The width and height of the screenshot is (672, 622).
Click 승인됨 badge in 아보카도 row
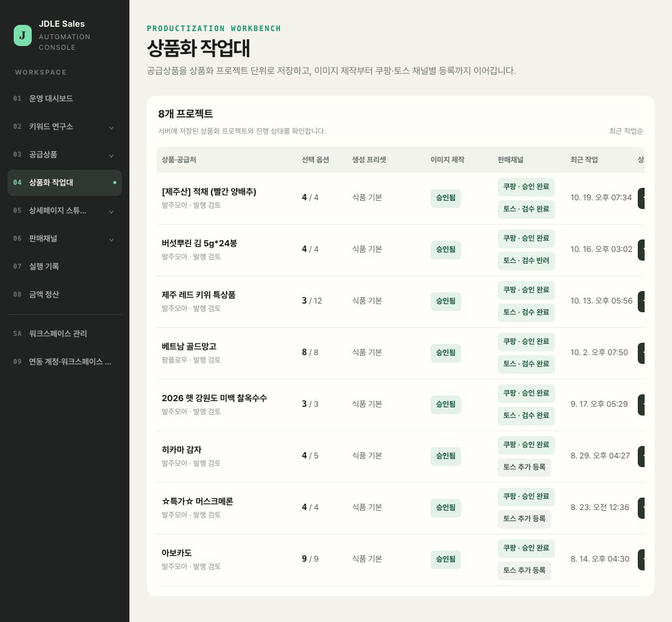point(446,559)
